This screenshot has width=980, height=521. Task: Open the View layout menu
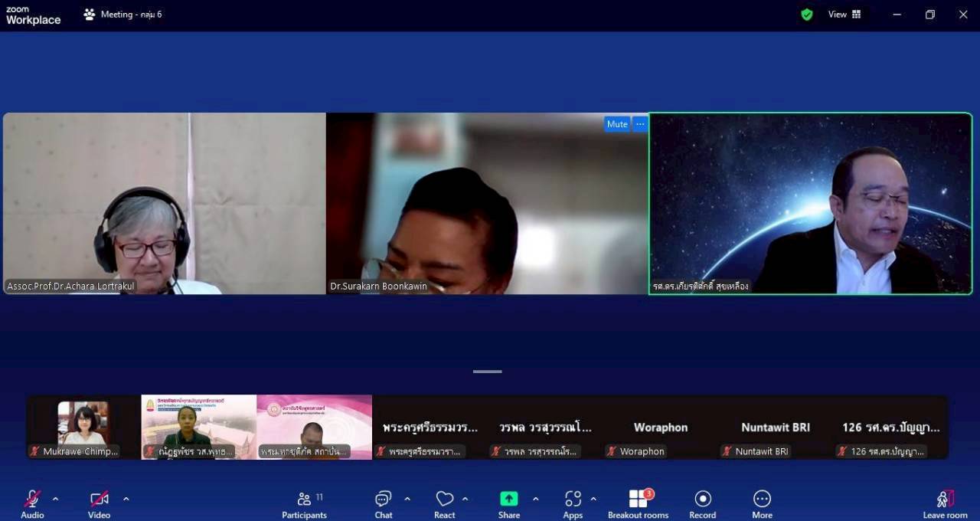pos(844,15)
